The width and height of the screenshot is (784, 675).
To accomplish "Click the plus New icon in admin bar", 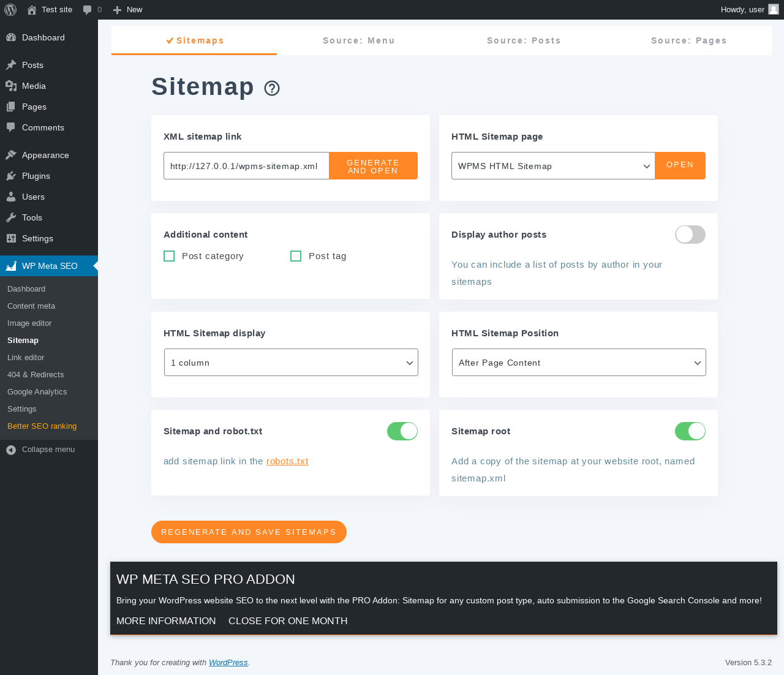I will (118, 10).
